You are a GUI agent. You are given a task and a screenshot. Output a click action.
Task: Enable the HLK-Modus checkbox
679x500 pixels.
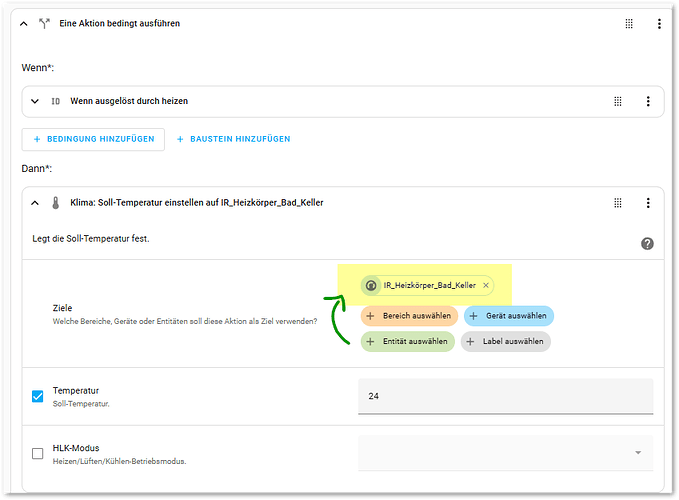click(38, 453)
